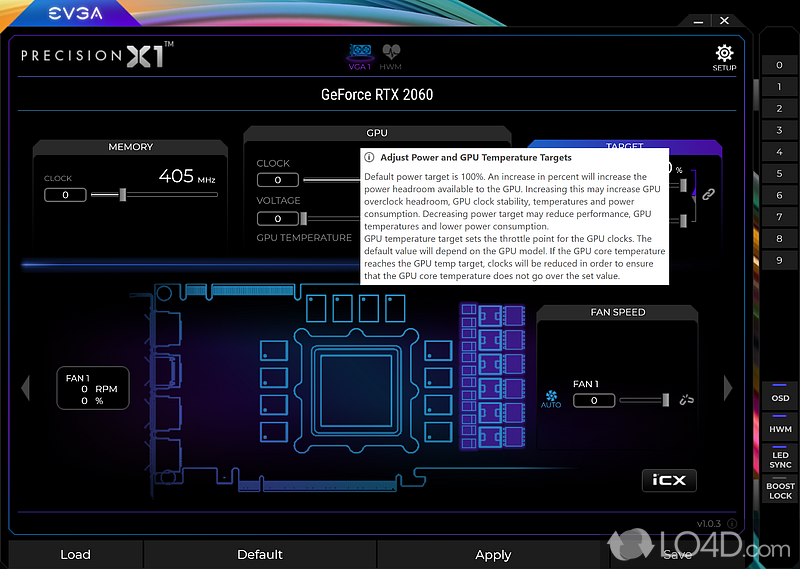Select profile slot 4
Viewport: 800px width, 569px height.
(x=779, y=152)
